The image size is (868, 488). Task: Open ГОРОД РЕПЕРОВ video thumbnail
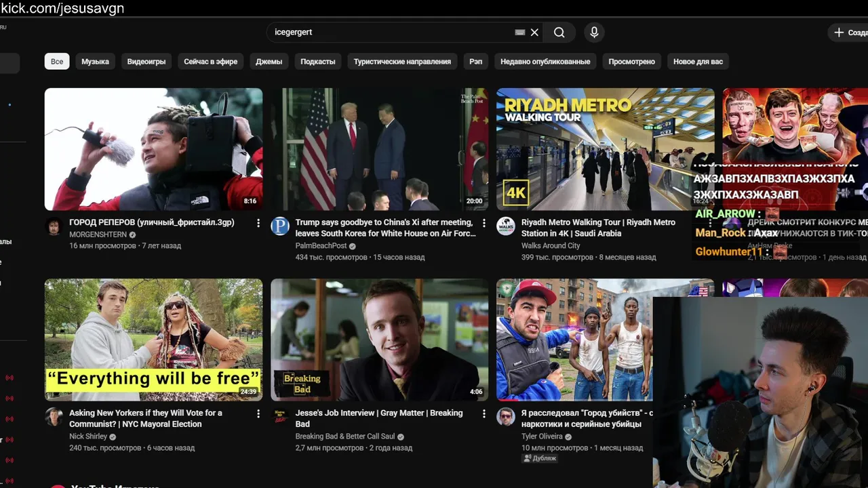pos(153,149)
